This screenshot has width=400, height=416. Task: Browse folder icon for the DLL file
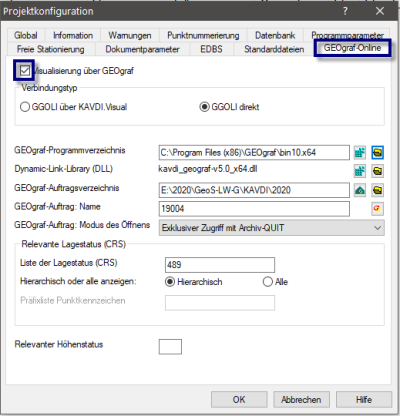click(x=377, y=171)
